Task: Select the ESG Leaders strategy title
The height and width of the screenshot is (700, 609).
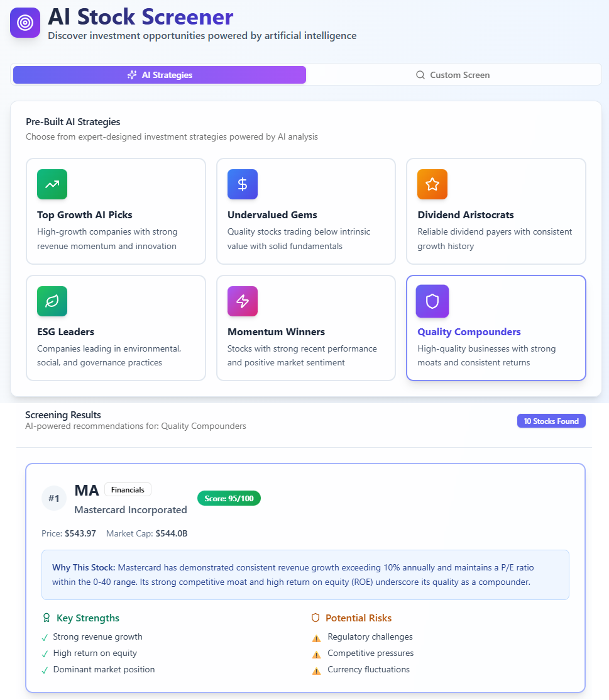Action: coord(65,331)
